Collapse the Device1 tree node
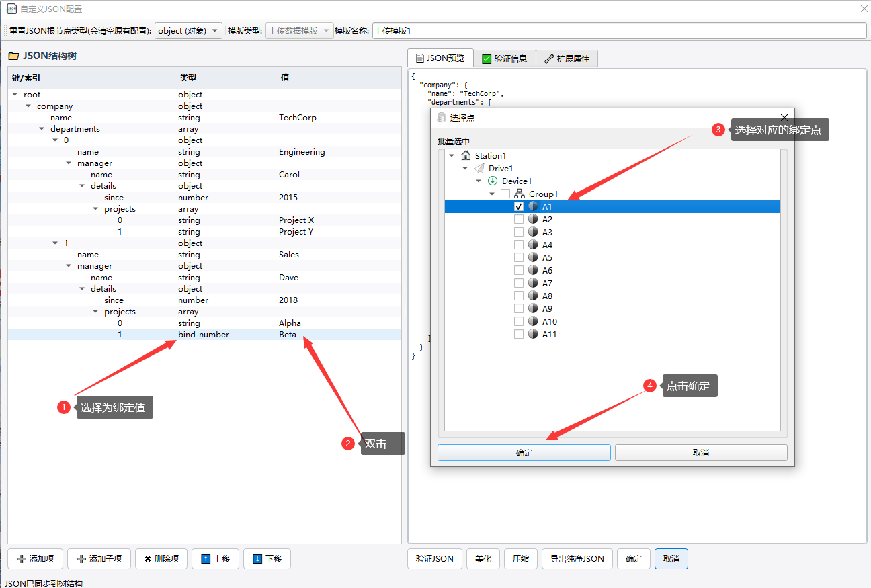Viewport: 871px width, 588px height. [x=479, y=181]
